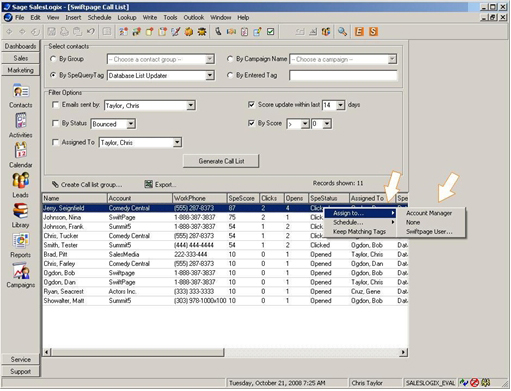Open the score value 0 dropdown
This screenshot has height=391, width=511.
click(327, 124)
